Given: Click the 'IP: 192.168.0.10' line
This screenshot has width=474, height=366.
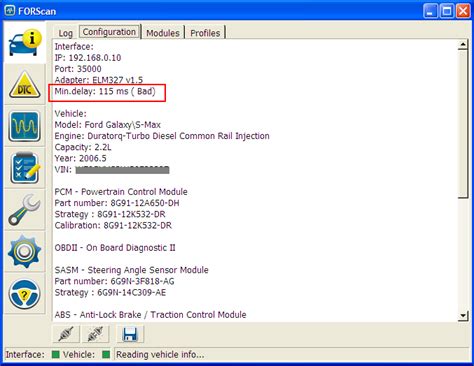Looking at the screenshot, I should tap(88, 58).
